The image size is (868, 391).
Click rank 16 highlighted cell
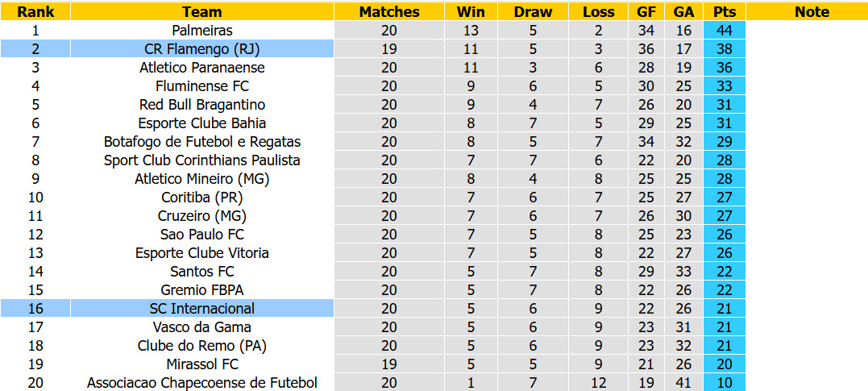[x=35, y=308]
